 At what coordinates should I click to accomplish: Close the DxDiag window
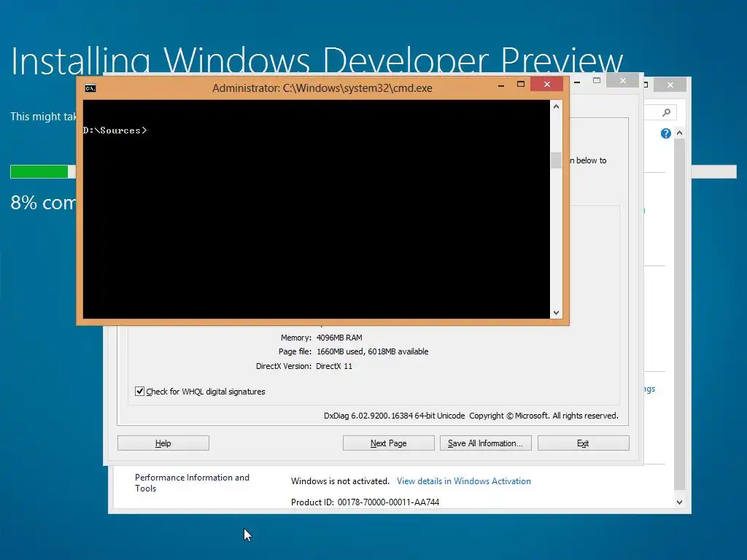[623, 81]
